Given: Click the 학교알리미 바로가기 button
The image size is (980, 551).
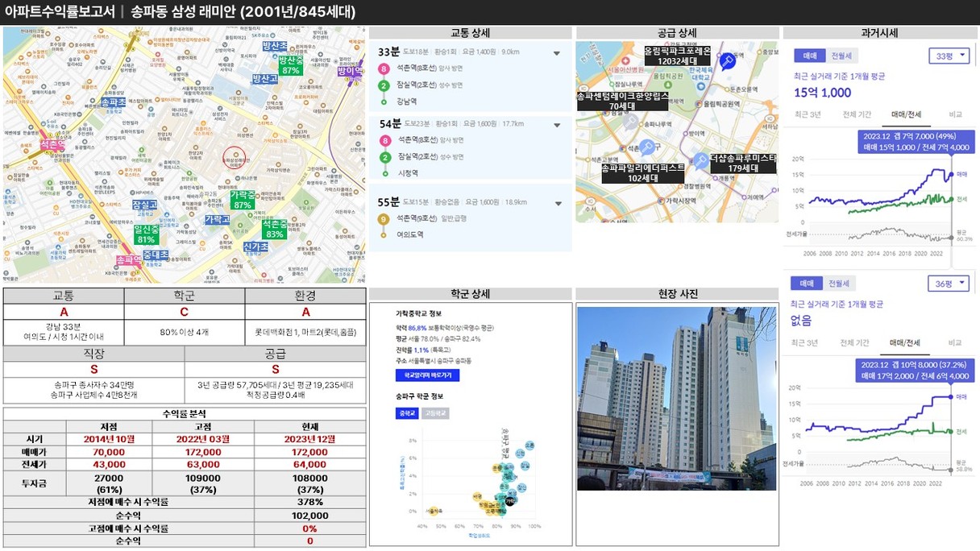Looking at the screenshot, I should tap(427, 375).
